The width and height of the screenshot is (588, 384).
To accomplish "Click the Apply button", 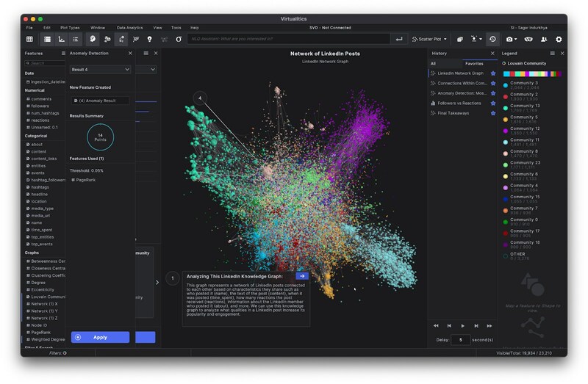I will (x=100, y=337).
